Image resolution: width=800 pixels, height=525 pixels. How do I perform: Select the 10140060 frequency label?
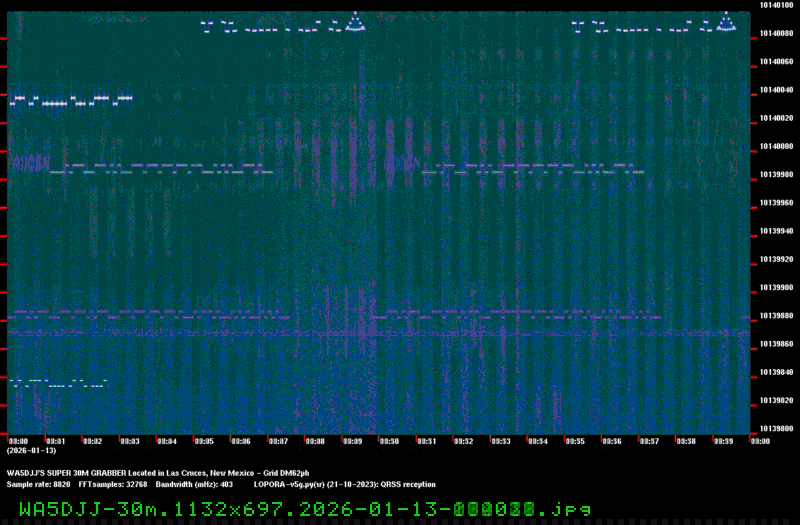[x=777, y=62]
